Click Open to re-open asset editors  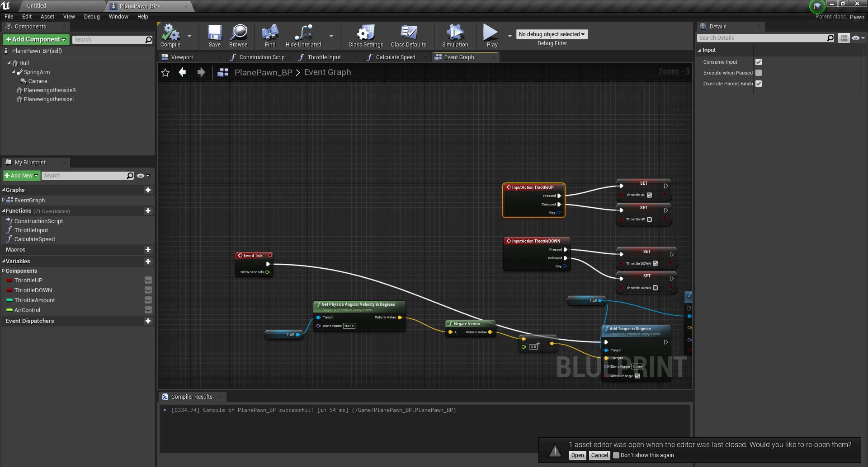click(577, 455)
